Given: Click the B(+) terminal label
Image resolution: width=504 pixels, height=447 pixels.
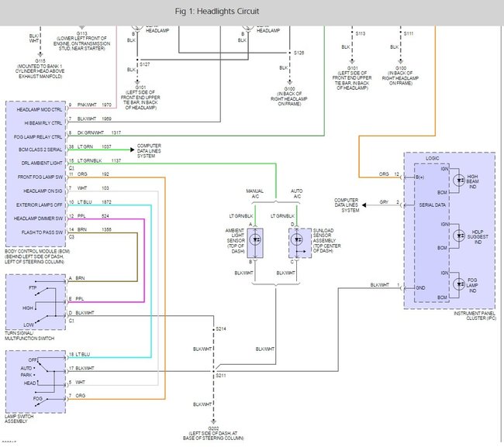Looking at the screenshot, I should (419, 177).
